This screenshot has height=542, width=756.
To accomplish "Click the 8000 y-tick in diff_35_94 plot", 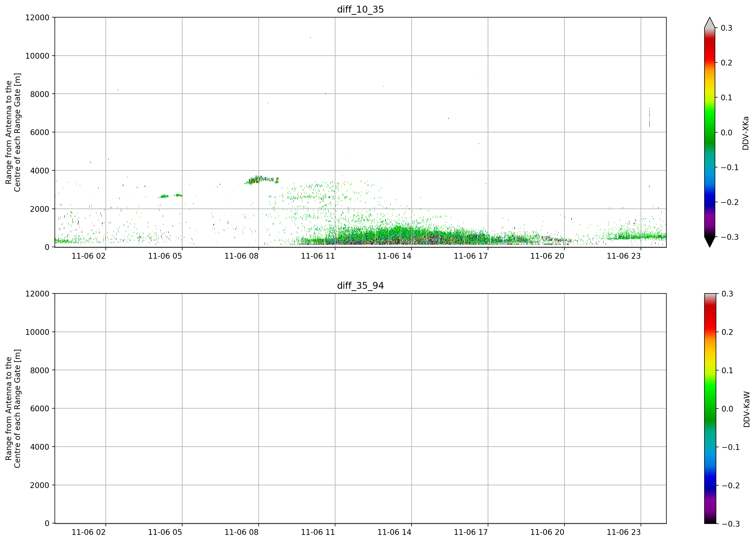I will (40, 370).
